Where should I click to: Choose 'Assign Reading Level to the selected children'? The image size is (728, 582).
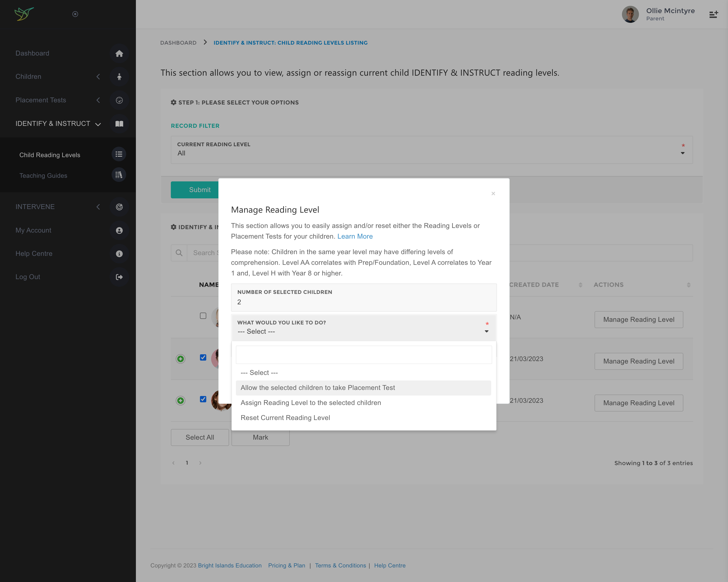coord(311,403)
